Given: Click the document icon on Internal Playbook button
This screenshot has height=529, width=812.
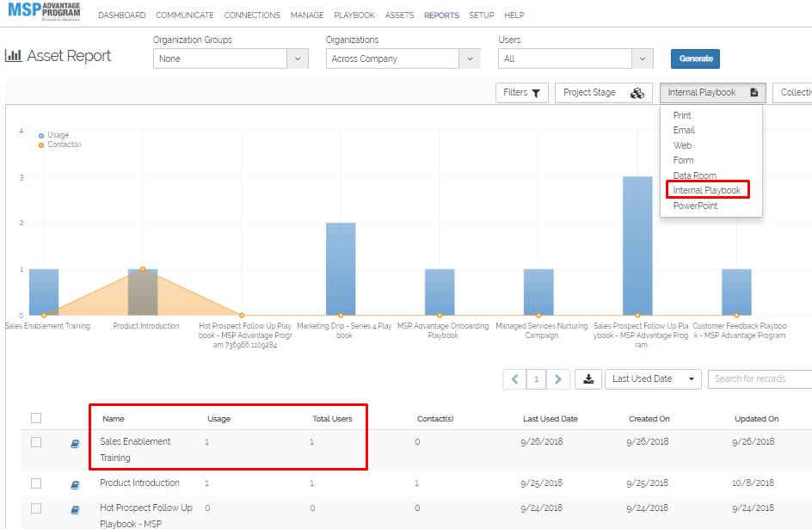Looking at the screenshot, I should pyautogui.click(x=754, y=92).
